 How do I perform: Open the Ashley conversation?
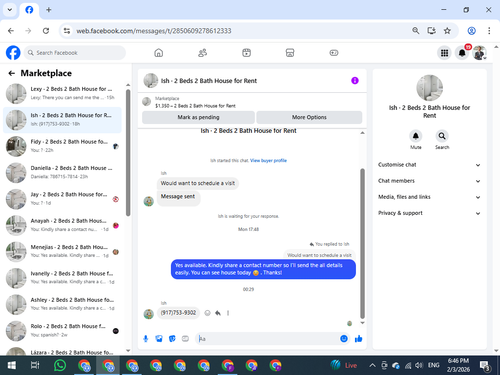click(62, 304)
